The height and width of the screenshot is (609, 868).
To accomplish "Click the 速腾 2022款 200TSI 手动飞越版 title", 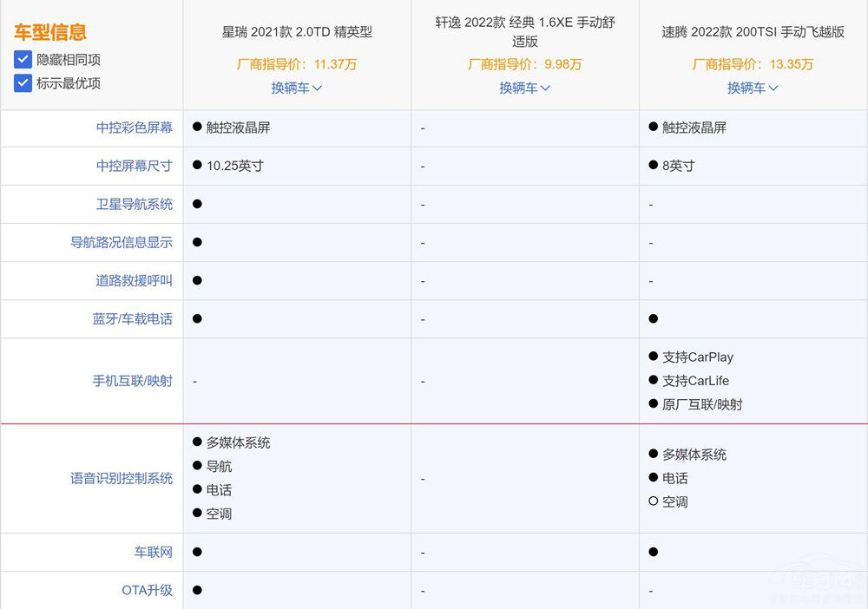I will pos(753,32).
